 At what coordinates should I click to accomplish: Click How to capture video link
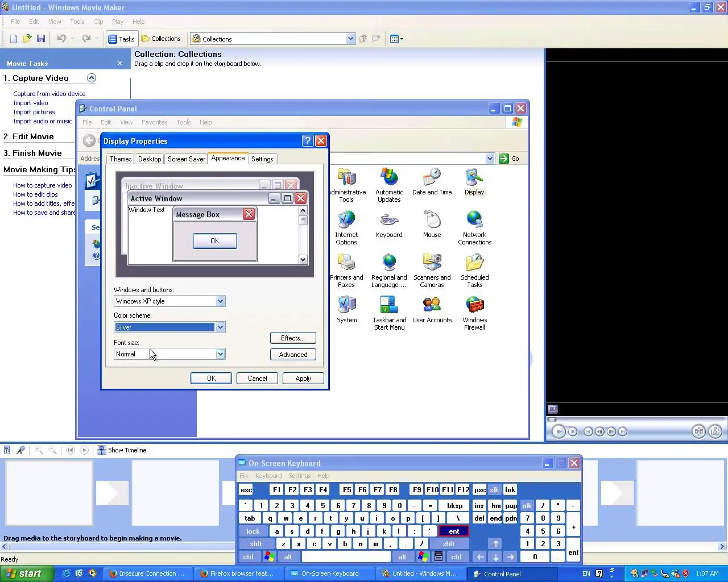43,185
